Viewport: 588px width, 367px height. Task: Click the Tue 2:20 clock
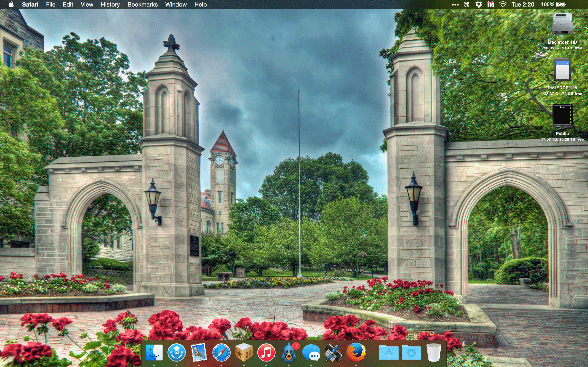click(x=523, y=5)
